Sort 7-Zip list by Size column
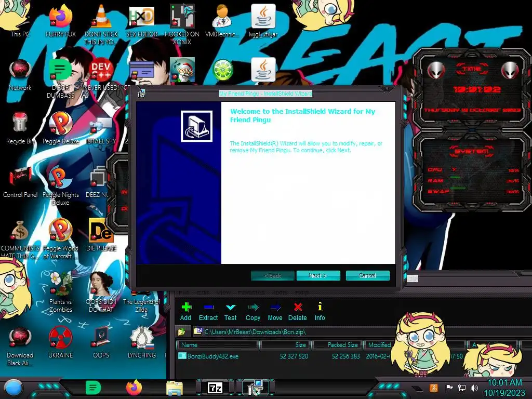Screen dimensions: 532x399 (x=285, y=345)
